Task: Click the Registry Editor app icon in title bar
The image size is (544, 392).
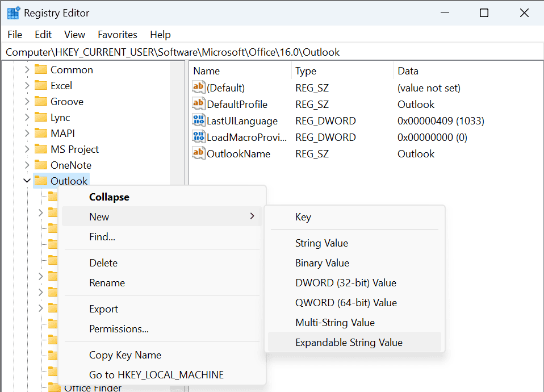Action: pyautogui.click(x=13, y=13)
